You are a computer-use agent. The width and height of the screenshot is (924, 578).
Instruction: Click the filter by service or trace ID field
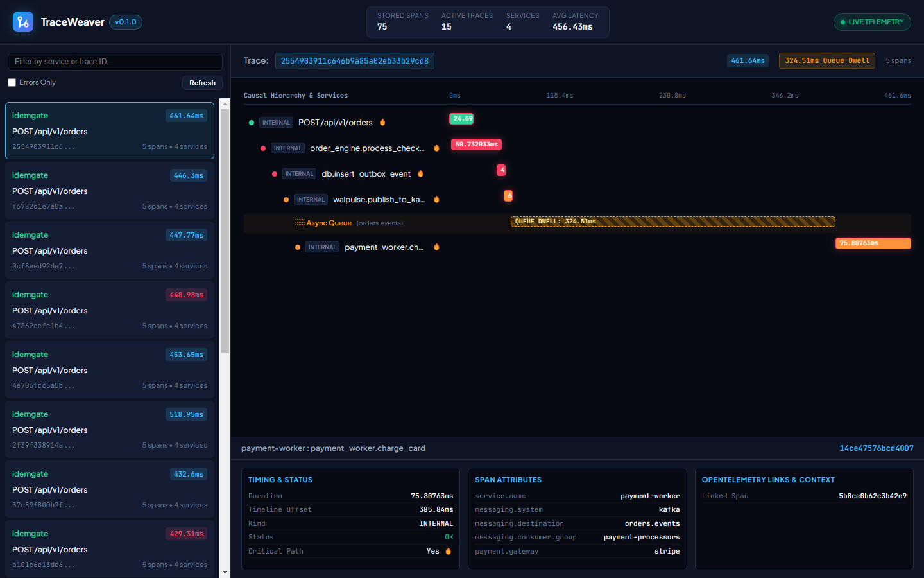click(115, 62)
